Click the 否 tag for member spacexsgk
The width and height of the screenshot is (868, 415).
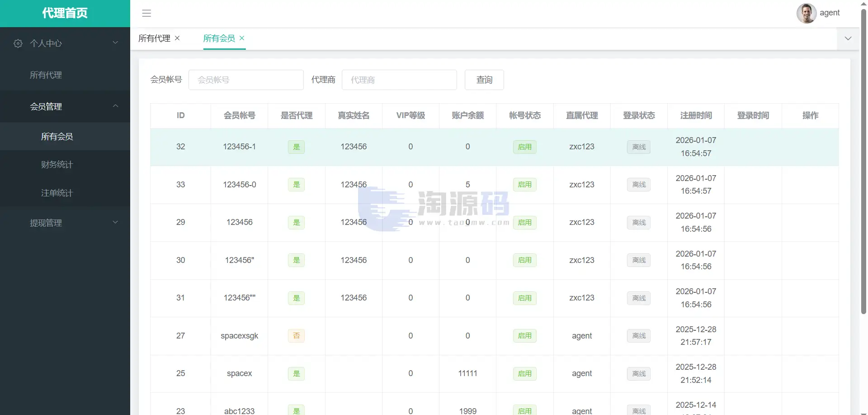tap(297, 336)
